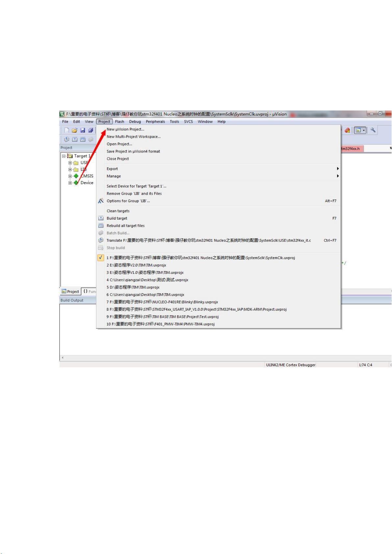Expand the CMSIS node in project tree
The width and height of the screenshot is (392, 554).
click(x=70, y=176)
